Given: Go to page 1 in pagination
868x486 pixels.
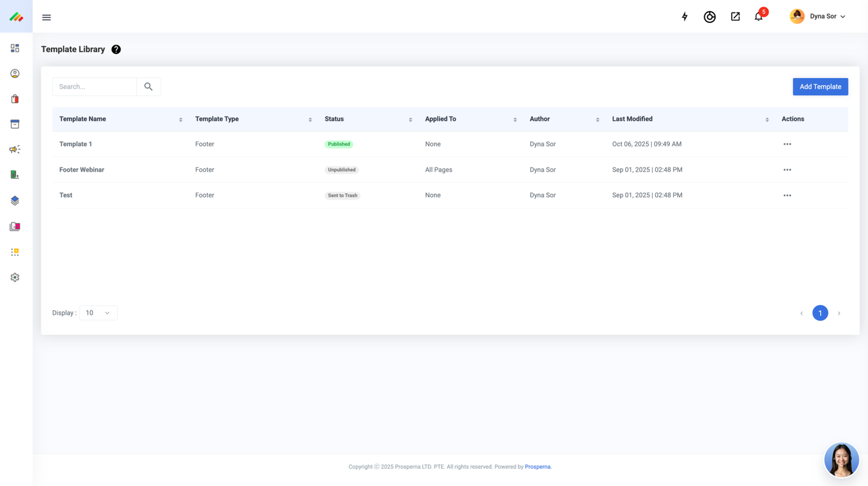Looking at the screenshot, I should (820, 313).
